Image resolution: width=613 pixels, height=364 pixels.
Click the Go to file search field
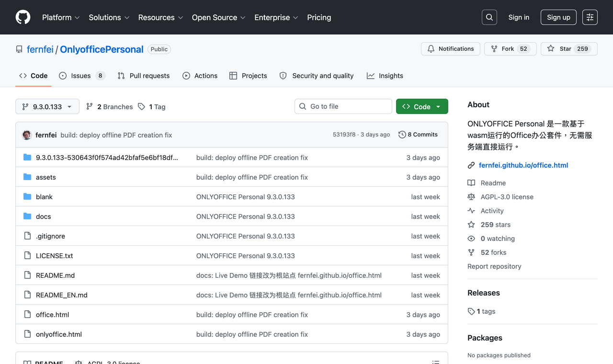pyautogui.click(x=343, y=106)
